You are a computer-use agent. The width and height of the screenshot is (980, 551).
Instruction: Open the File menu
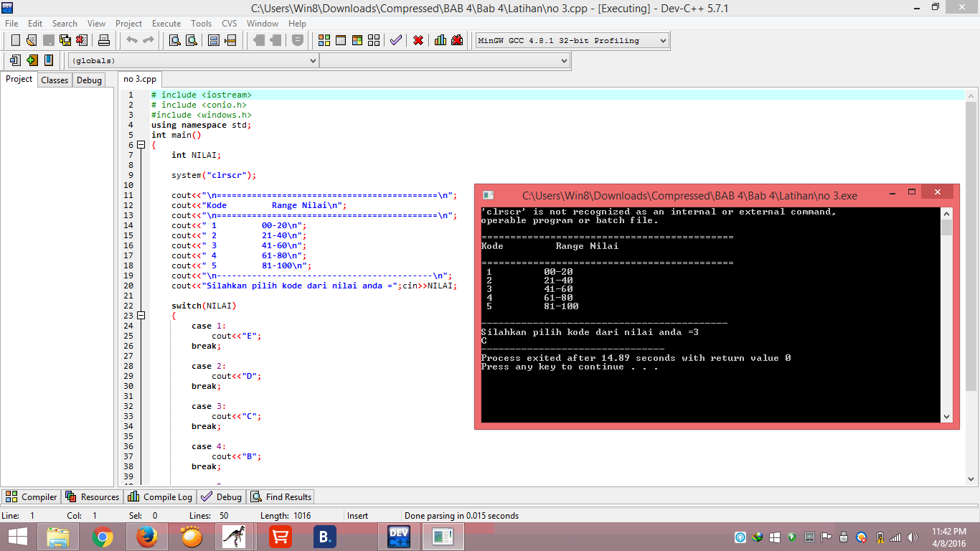(11, 24)
